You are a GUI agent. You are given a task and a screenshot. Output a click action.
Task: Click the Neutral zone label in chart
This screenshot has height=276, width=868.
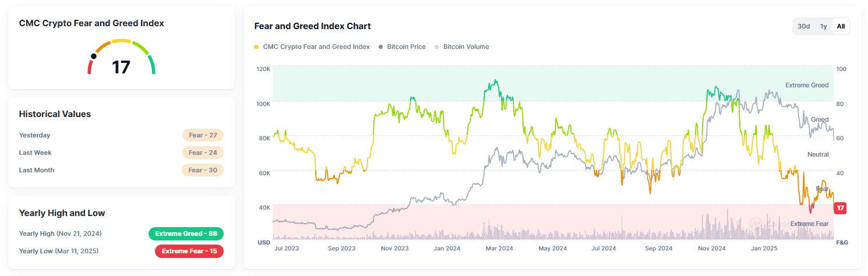(817, 154)
